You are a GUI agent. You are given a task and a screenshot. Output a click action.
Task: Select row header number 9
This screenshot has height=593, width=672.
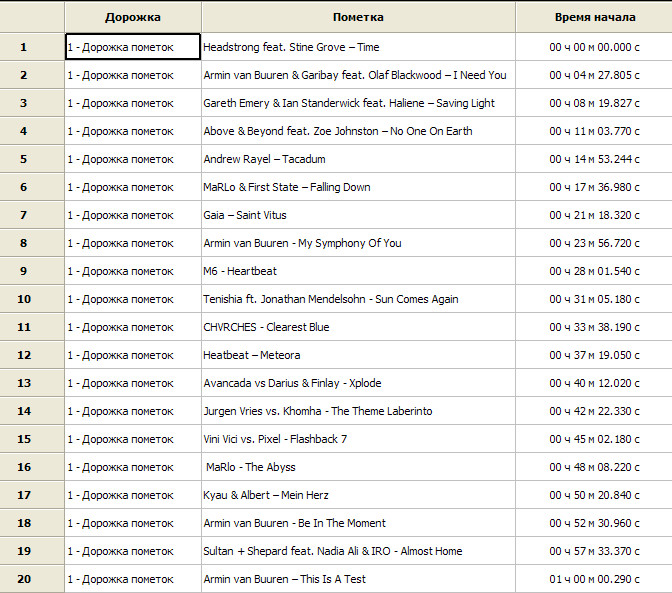32,271
